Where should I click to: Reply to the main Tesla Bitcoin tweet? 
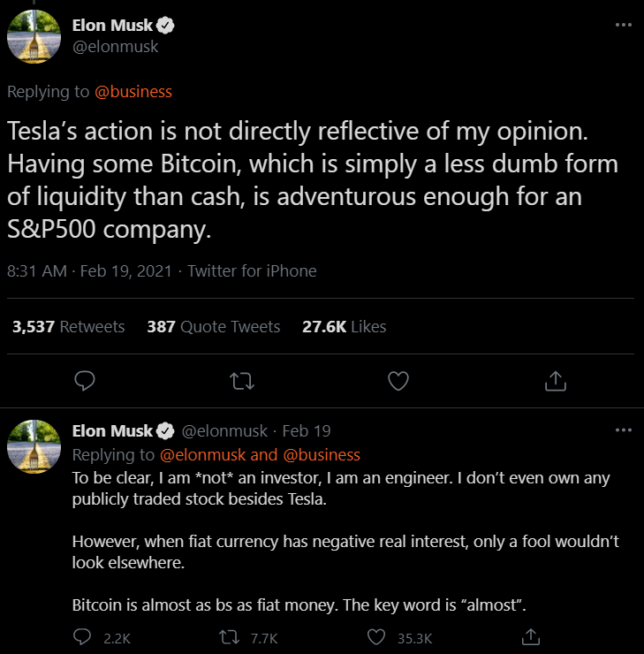tap(85, 380)
